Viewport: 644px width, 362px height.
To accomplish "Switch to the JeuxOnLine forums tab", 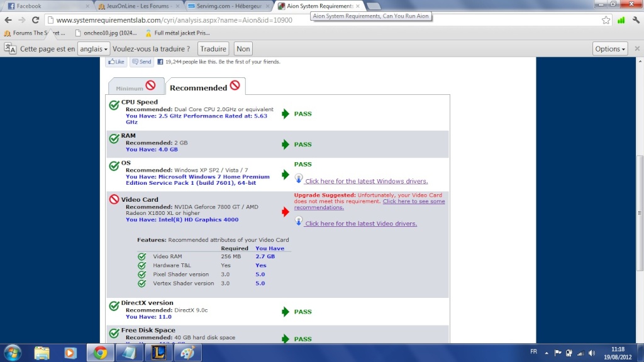I will 138,6.
